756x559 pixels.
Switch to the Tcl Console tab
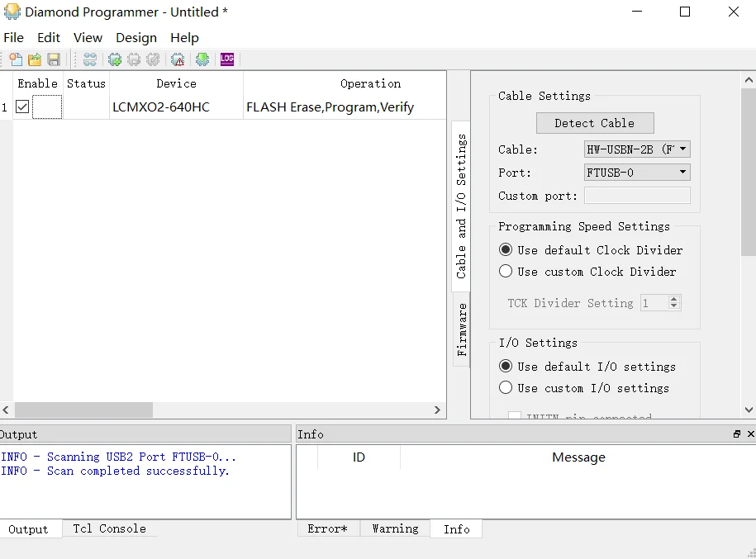click(x=109, y=528)
